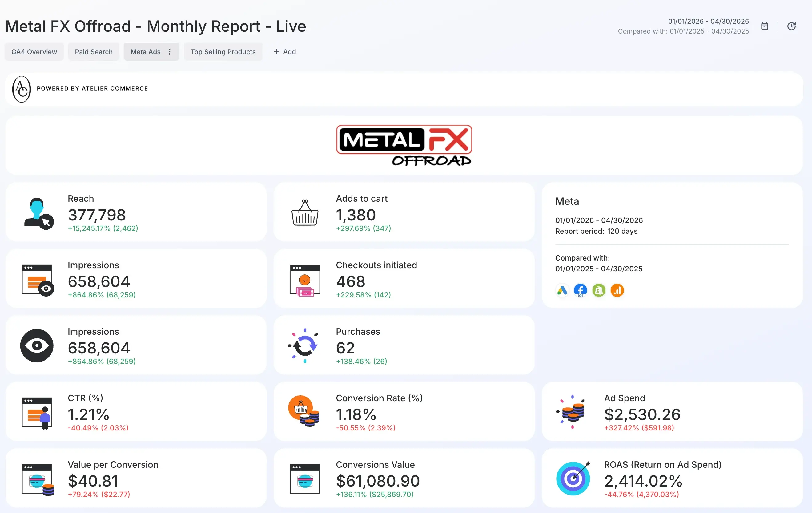Click the CTR (%) icon
Viewport: 812px width, 513px height.
(x=37, y=413)
